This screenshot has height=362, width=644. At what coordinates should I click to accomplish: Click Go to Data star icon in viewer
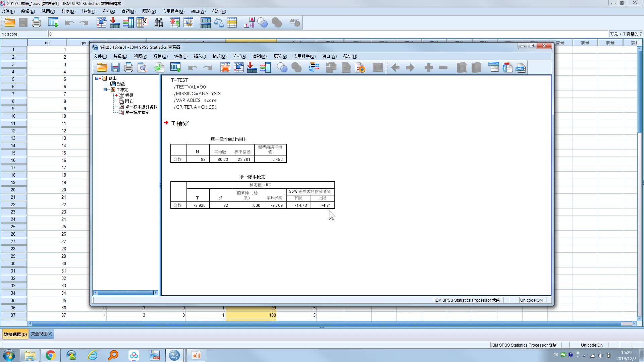tap(225, 68)
